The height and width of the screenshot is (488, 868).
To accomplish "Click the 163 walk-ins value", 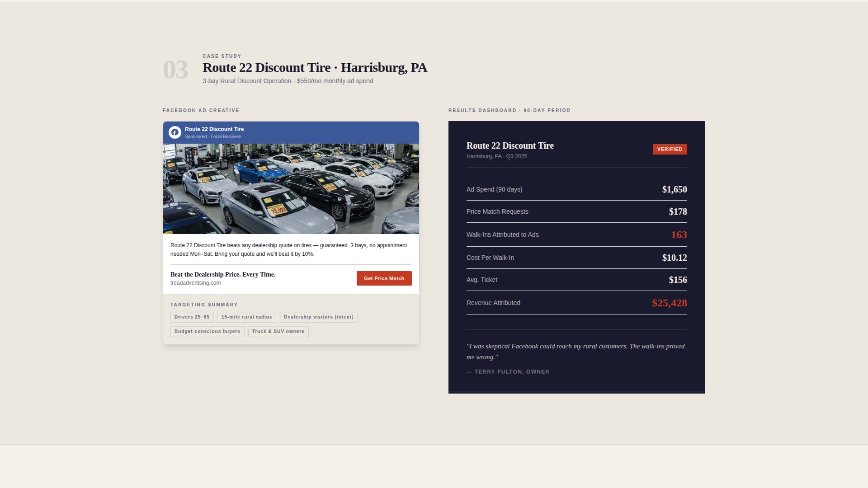I will (679, 235).
